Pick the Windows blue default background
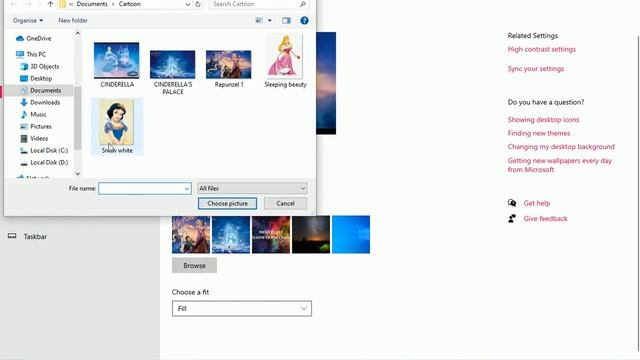 [x=351, y=235]
